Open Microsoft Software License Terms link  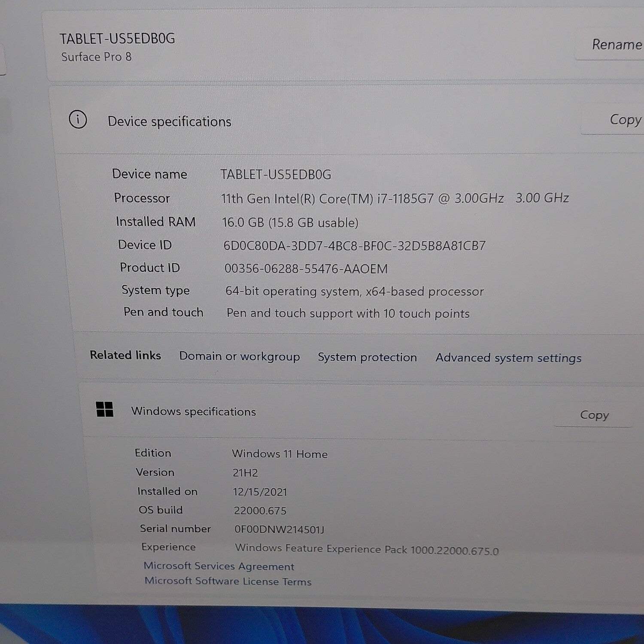228,581
